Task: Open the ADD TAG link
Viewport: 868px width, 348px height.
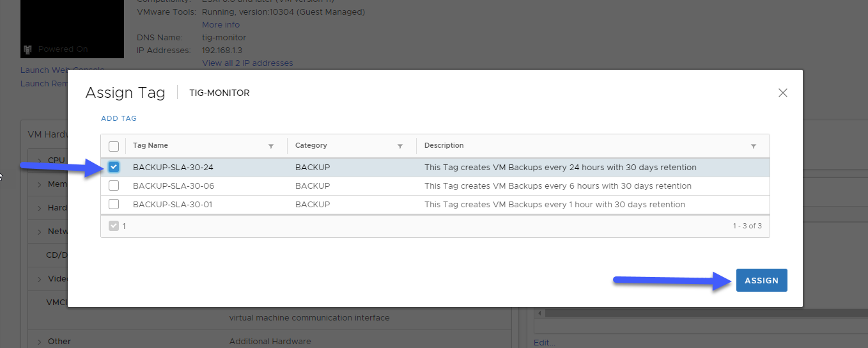Action: 119,118
